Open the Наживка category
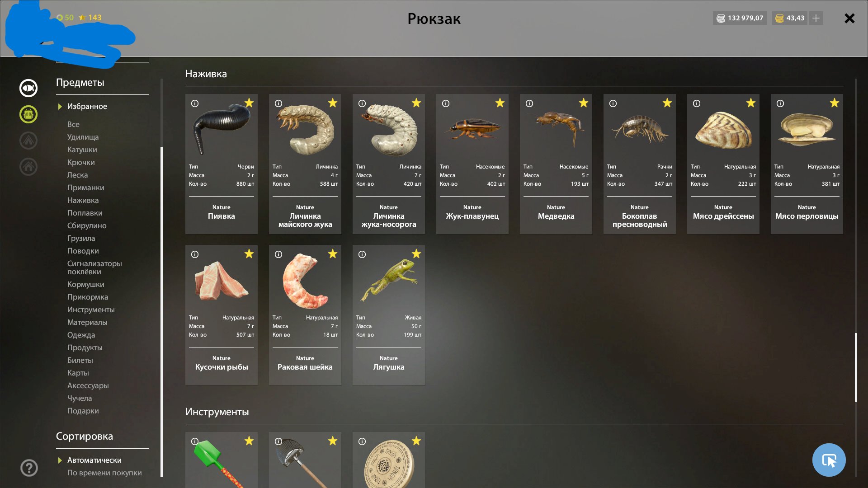The image size is (868, 488). pos(83,200)
